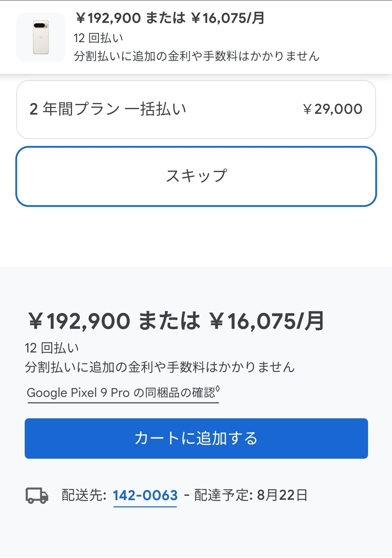Image resolution: width=392 pixels, height=558 pixels.
Task: Click the Pixel 9 Pro phone thumbnail
Action: [41, 37]
